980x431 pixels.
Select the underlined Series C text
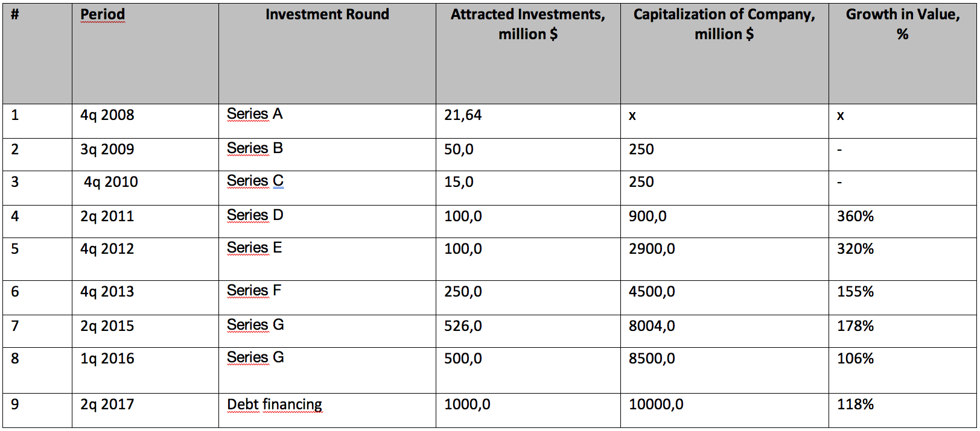(255, 181)
